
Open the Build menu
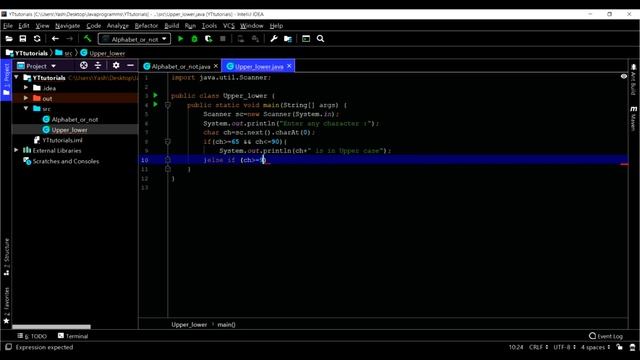tap(171, 25)
